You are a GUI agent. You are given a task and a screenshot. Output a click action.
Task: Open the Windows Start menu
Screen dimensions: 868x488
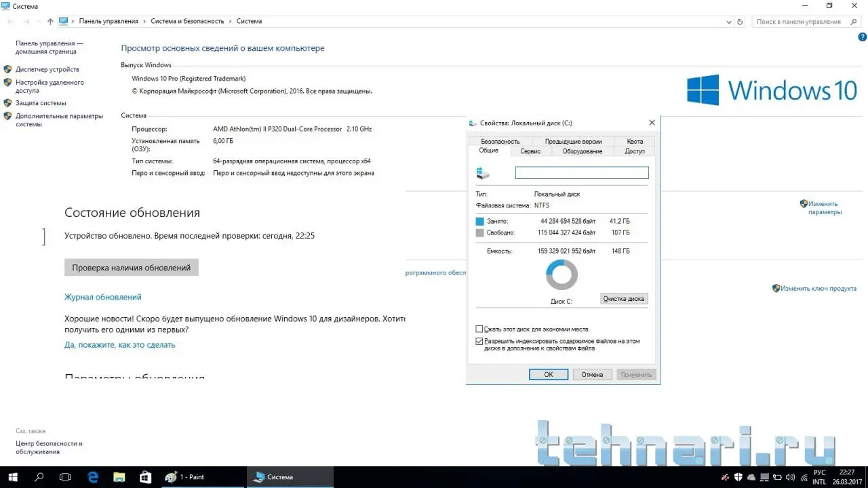(12, 476)
